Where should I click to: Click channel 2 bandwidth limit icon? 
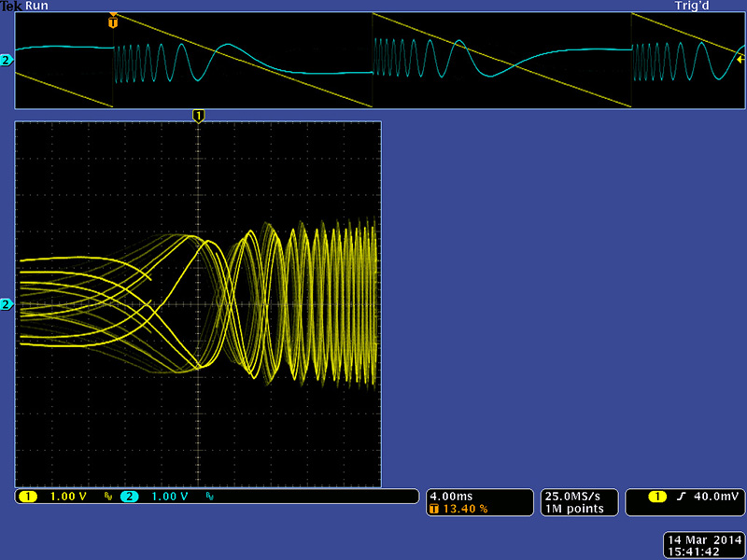pos(208,497)
